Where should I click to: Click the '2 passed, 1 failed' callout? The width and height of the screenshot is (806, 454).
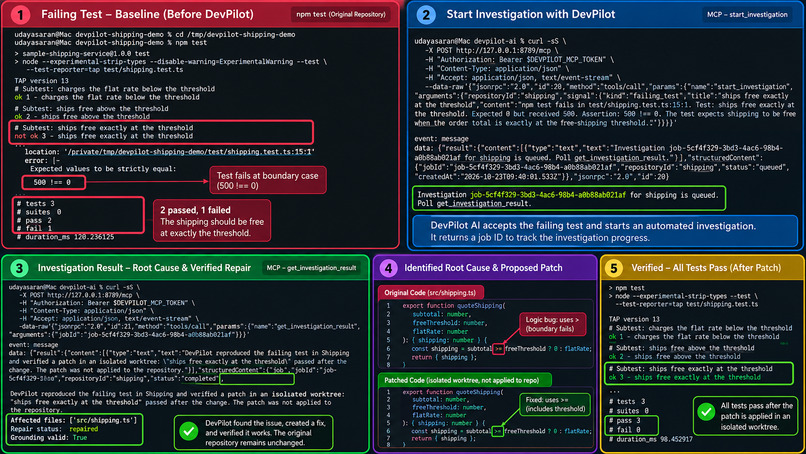(x=212, y=221)
